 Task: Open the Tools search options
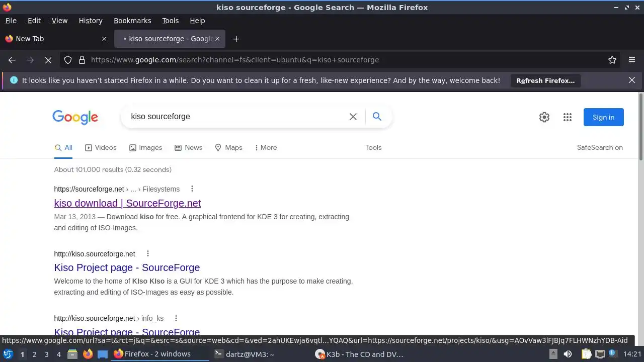point(373,147)
